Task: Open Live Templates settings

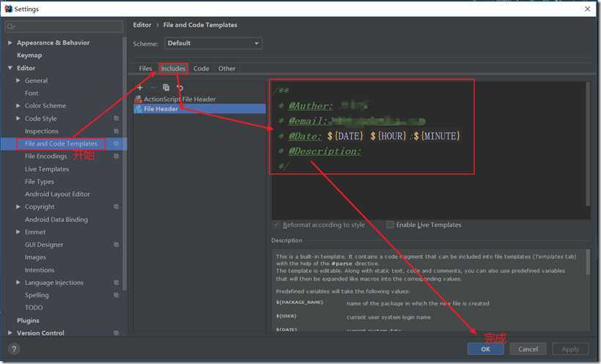Action: 47,169
